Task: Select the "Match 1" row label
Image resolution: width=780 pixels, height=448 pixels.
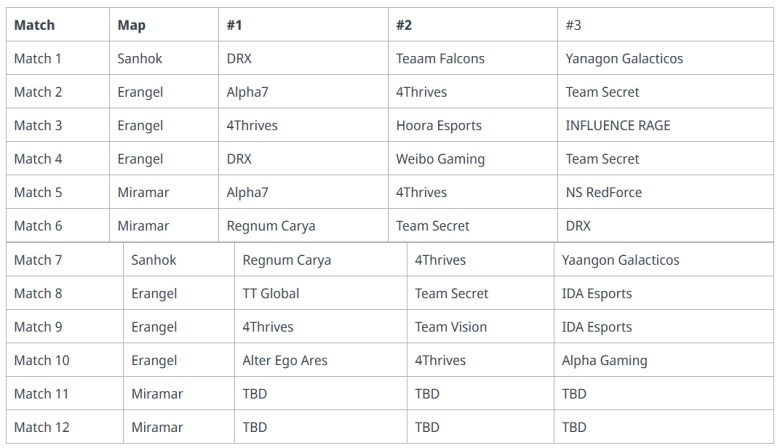Action: click(x=38, y=59)
